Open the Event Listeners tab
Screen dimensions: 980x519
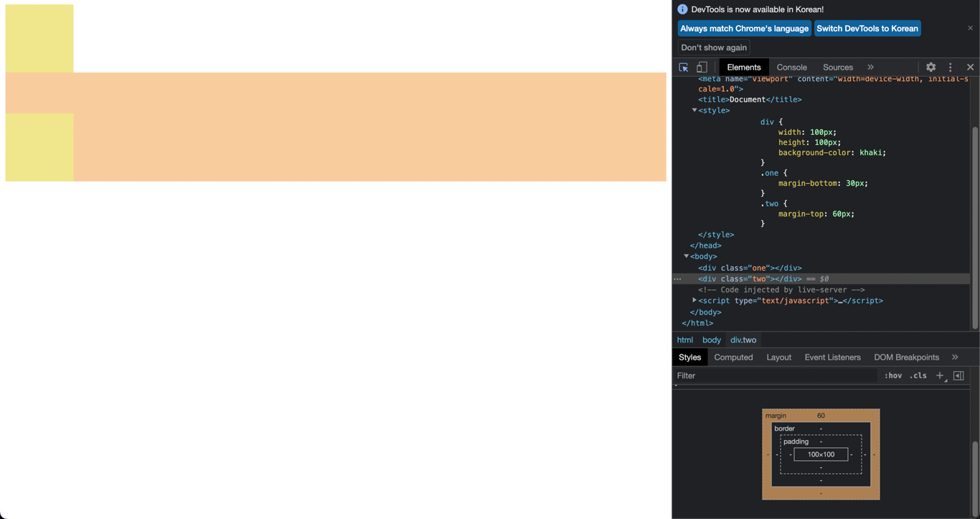tap(832, 357)
